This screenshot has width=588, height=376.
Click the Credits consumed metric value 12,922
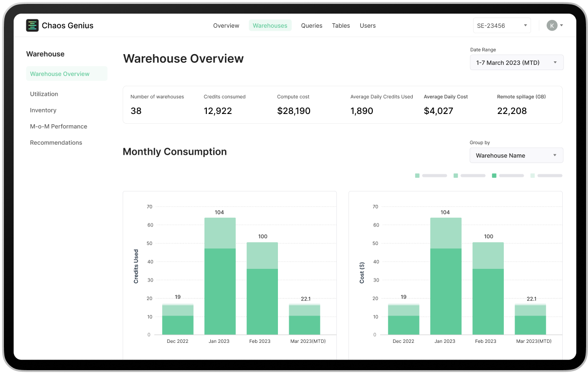[x=218, y=111]
